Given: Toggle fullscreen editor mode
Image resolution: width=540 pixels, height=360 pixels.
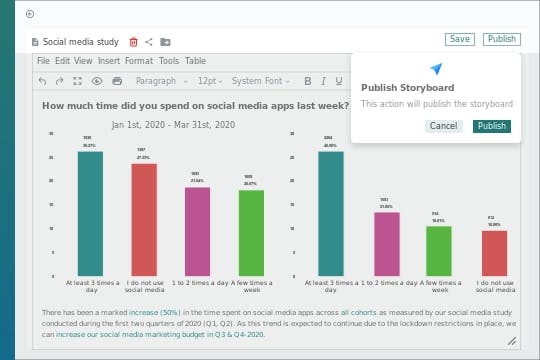Looking at the screenshot, I should (x=77, y=81).
